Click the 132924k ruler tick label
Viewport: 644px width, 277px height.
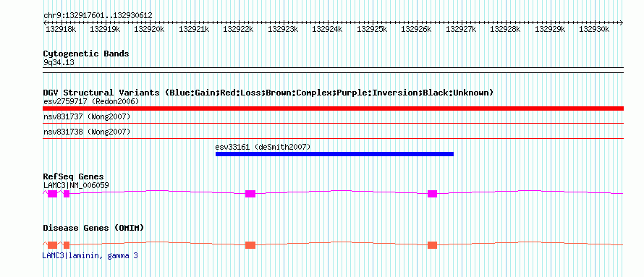coord(327,29)
